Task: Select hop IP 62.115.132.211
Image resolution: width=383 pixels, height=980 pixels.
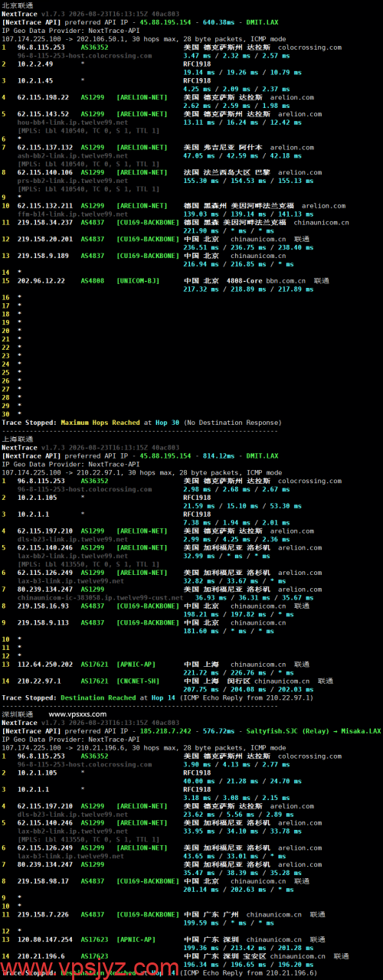Action: tap(45, 206)
